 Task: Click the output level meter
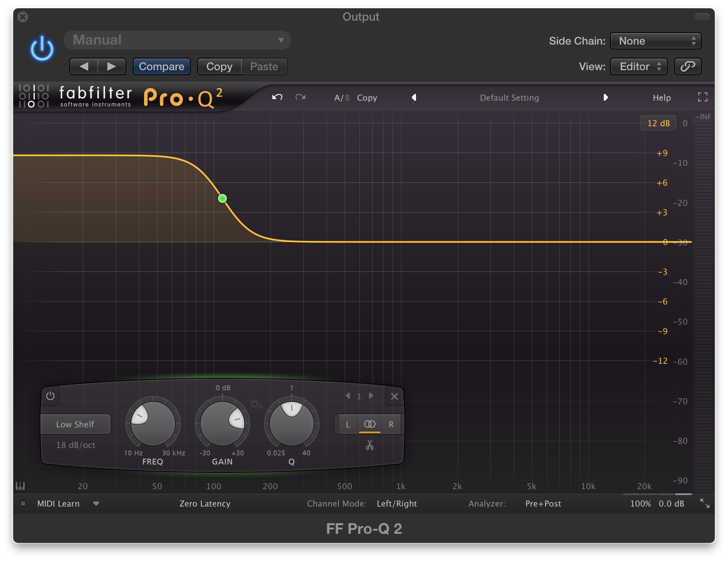(703, 303)
